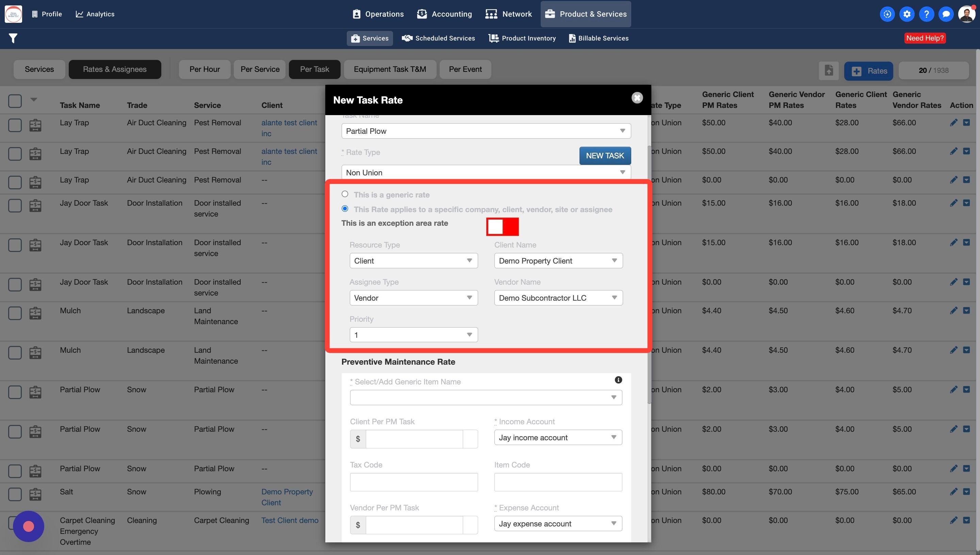
Task: Check the first Lay Trap row checkbox
Action: (15, 125)
